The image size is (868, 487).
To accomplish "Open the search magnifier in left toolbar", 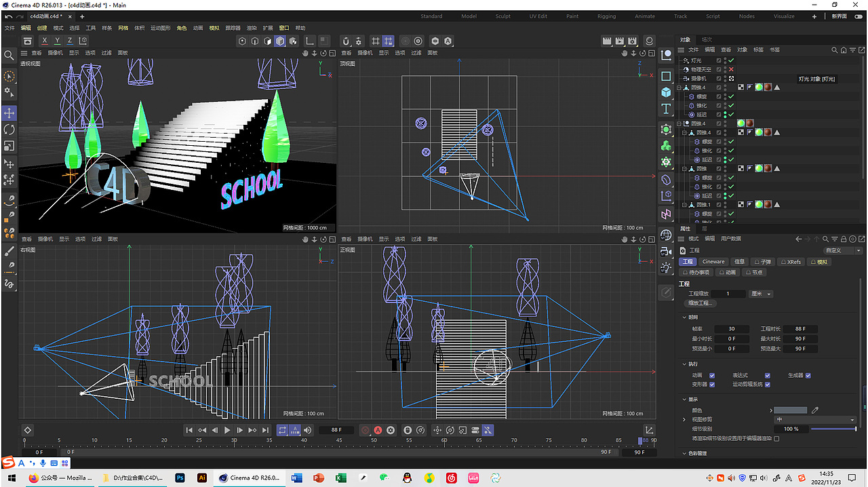I will 9,55.
